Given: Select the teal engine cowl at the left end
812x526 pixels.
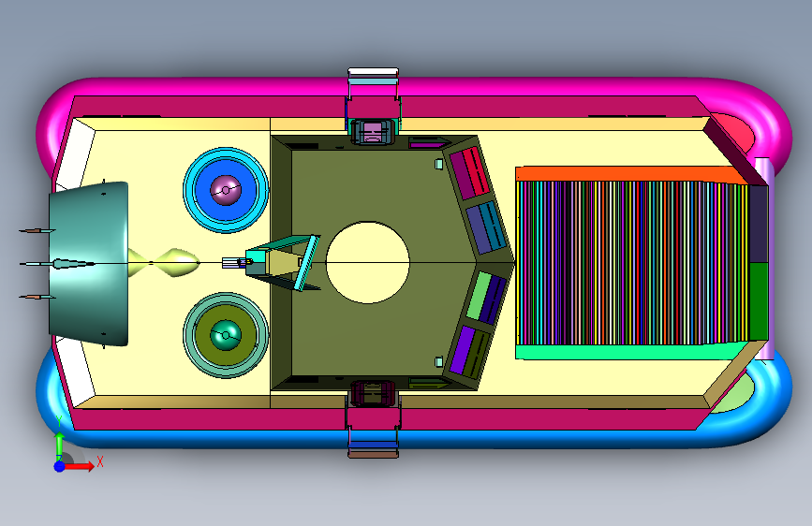Looking at the screenshot, I should pyautogui.click(x=89, y=264).
